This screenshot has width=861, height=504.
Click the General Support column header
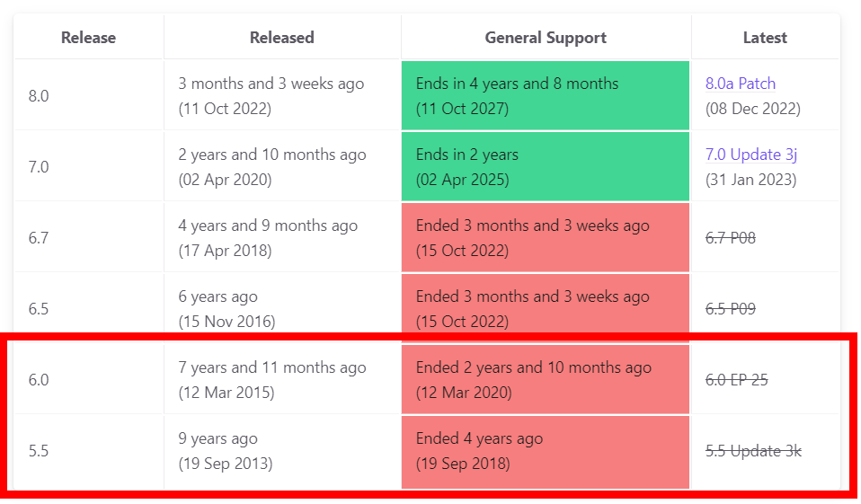(x=545, y=38)
